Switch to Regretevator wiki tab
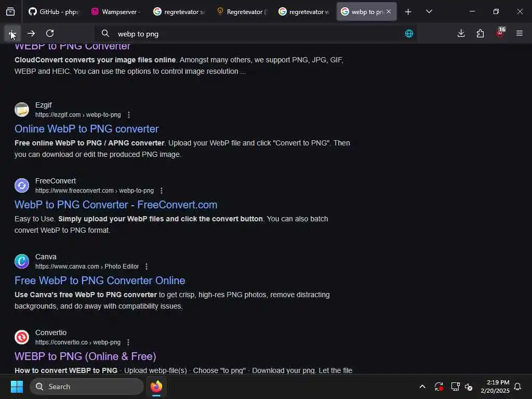 click(241, 12)
